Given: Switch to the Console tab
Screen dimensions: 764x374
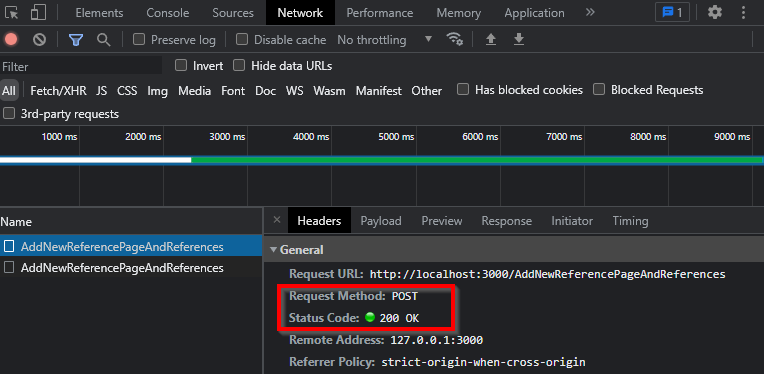Looking at the screenshot, I should click(168, 13).
